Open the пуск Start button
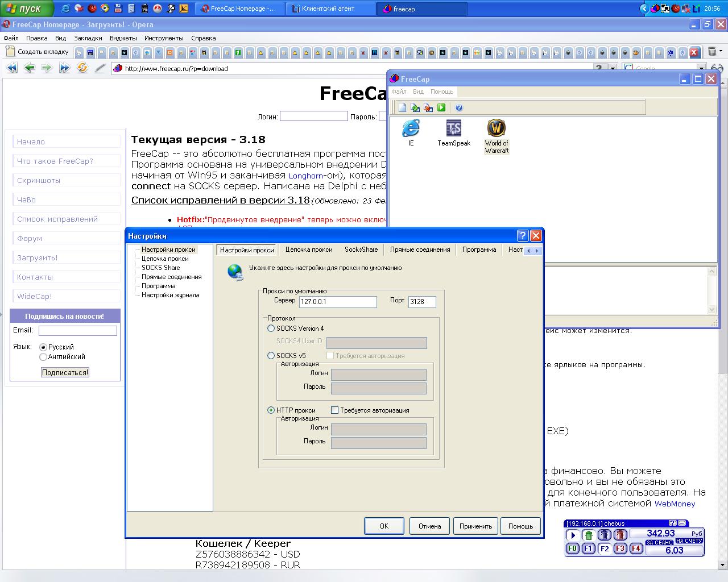 (x=27, y=9)
